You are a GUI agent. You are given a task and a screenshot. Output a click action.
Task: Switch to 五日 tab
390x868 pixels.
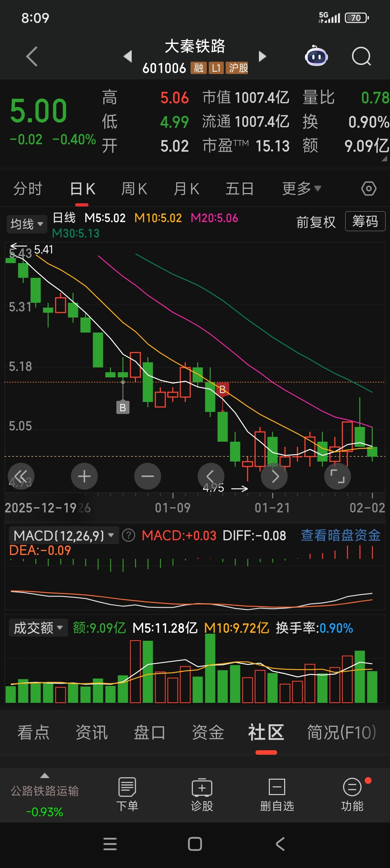pyautogui.click(x=239, y=189)
